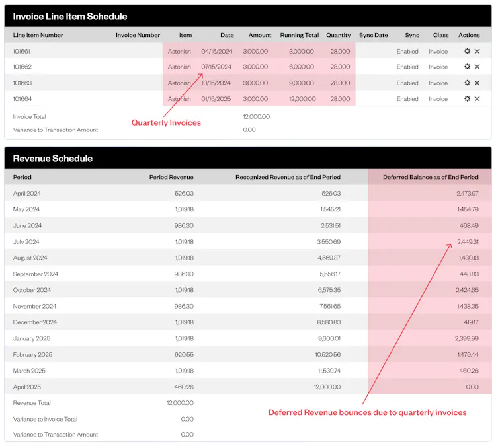Click running total 6,000.00

(301, 67)
